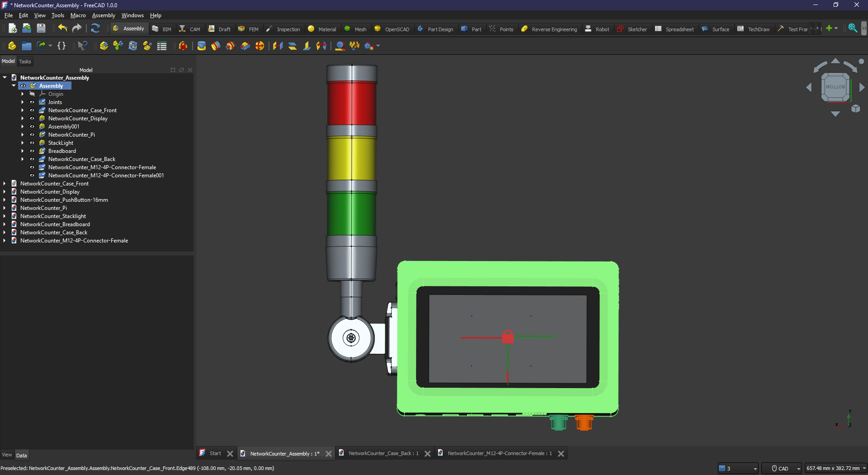Screen dimensions: 868x475
Task: Toggle visibility of the Joints group
Action: coord(32,102)
